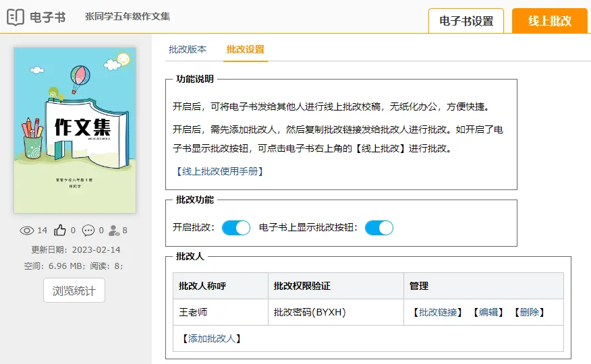The image size is (591, 364).
Task: Click the 张同学五年级作文集 title text
Action: click(x=128, y=16)
